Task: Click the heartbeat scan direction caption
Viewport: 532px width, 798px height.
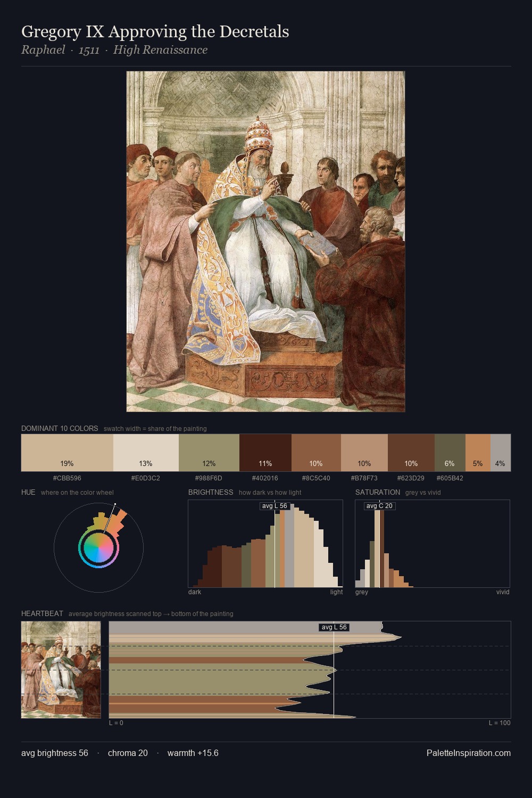Action: click(x=151, y=613)
